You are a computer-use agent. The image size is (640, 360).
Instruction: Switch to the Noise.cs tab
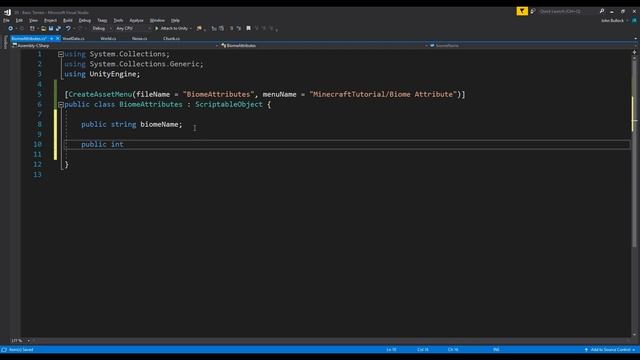[x=140, y=38]
